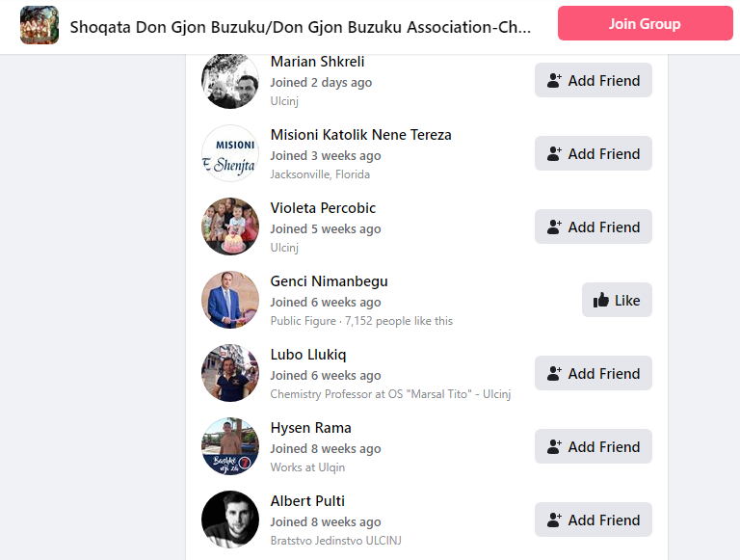
Task: Like the Genci Nimanbegu page
Action: 617,300
